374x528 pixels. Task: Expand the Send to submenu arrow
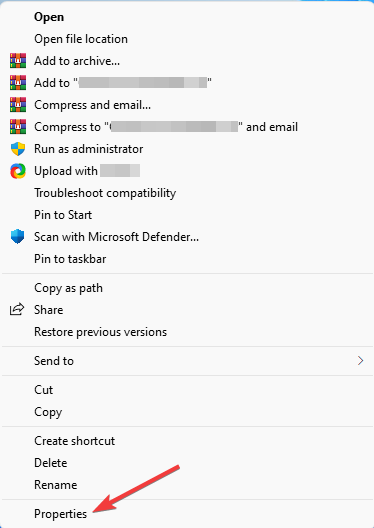pos(361,361)
